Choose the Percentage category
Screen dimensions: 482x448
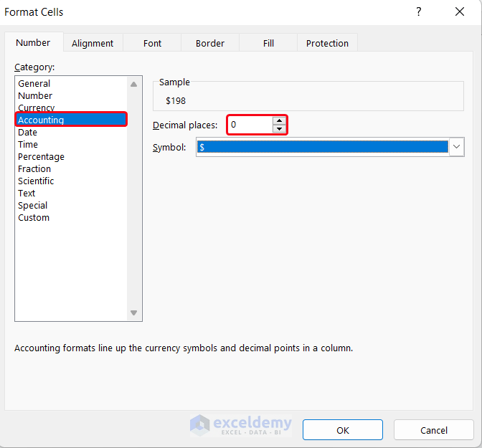pos(71,157)
